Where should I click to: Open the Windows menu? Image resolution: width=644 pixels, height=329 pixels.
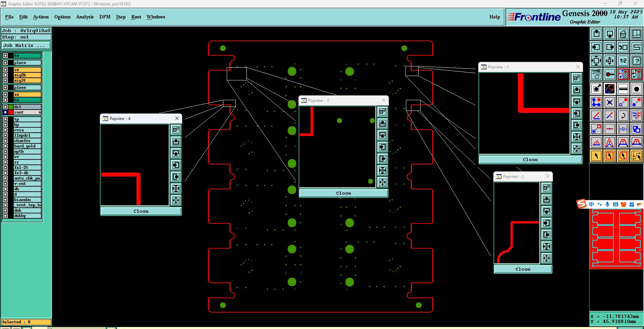(x=156, y=17)
